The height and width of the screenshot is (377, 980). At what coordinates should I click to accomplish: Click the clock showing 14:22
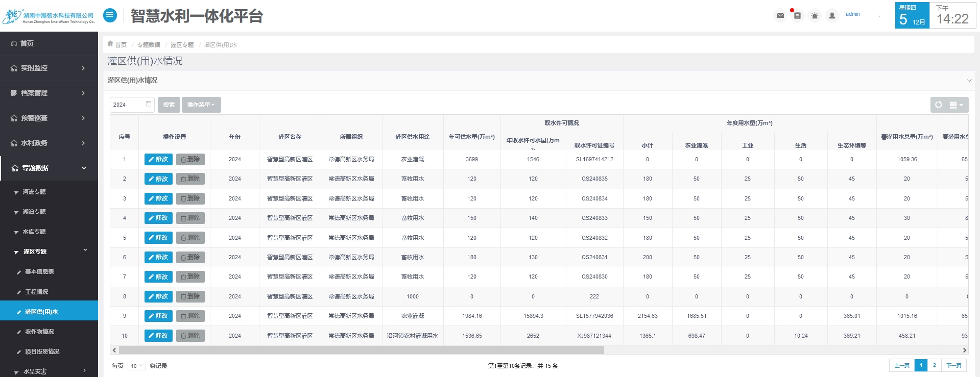pos(953,15)
